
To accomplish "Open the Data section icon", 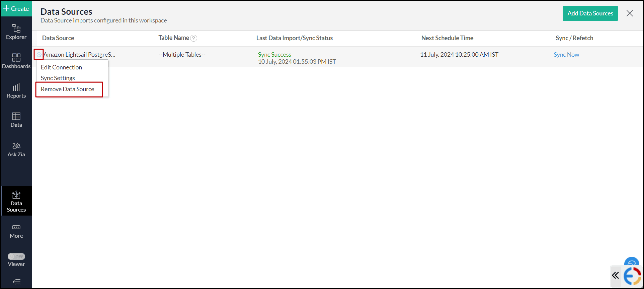I will 16,120.
